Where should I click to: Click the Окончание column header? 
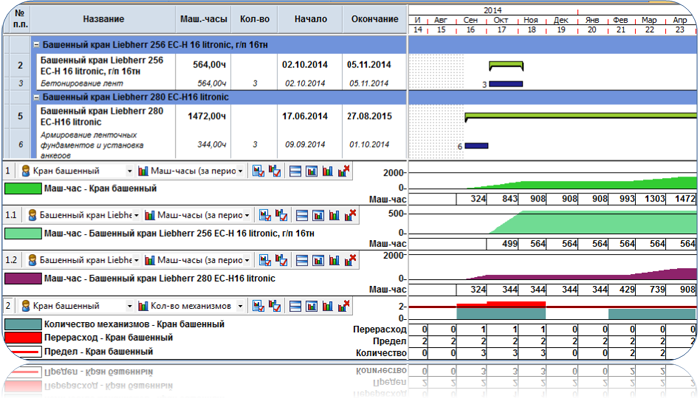(x=375, y=19)
